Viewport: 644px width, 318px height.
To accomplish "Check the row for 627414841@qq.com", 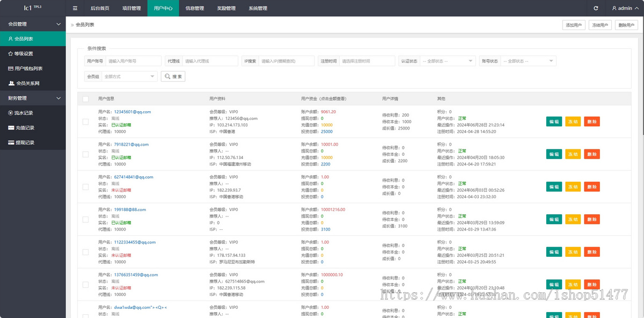I will 85,187.
